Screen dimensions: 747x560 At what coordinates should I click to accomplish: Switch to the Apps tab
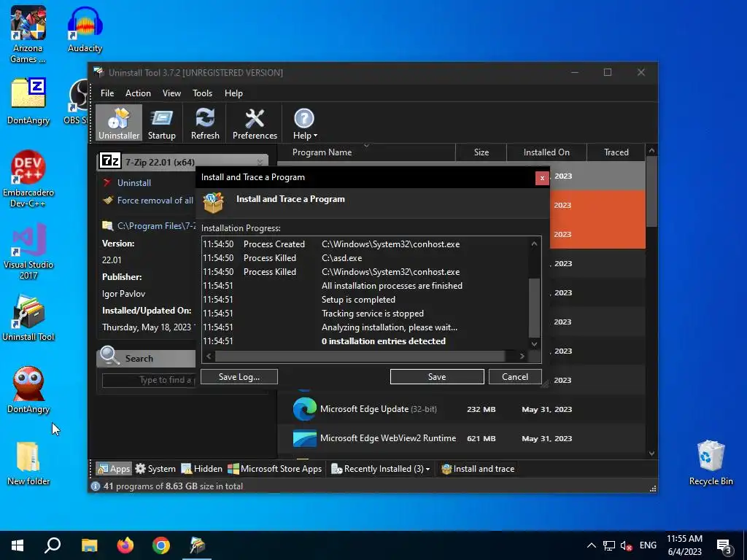tap(113, 469)
